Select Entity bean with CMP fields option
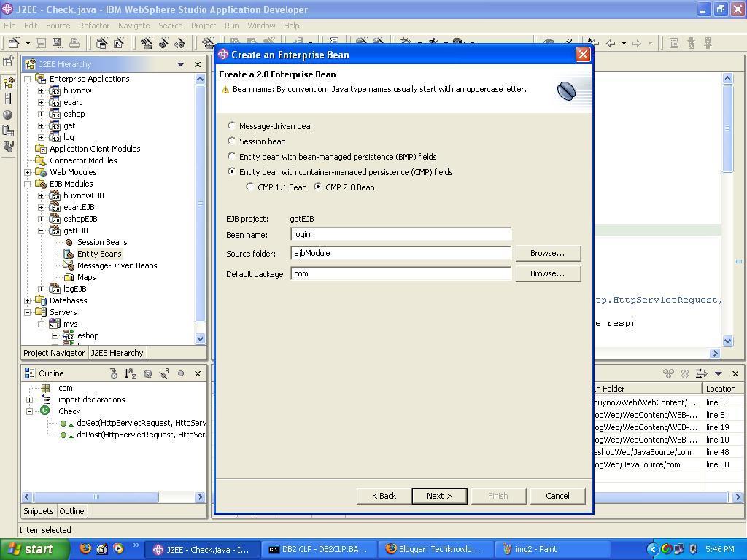Screen dimensions: 747x560 point(231,171)
